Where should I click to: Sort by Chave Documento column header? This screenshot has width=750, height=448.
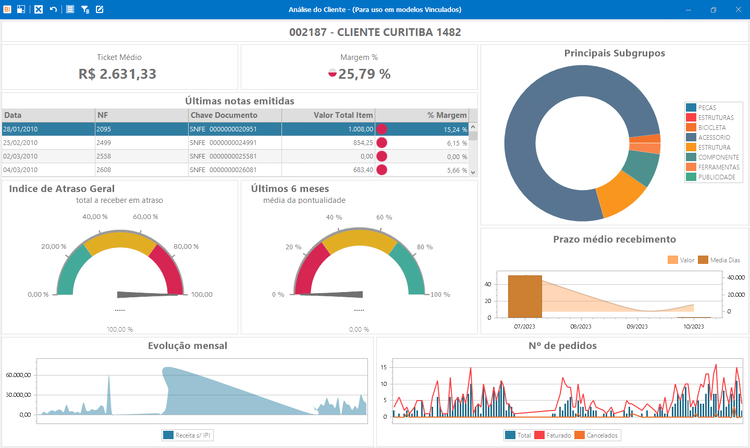point(235,115)
